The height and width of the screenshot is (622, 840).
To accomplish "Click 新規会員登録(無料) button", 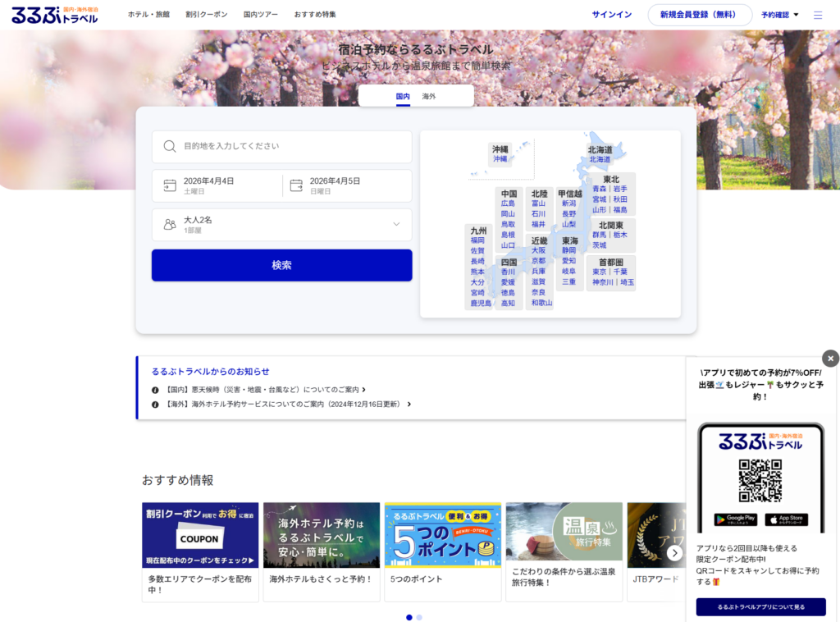I will click(699, 15).
